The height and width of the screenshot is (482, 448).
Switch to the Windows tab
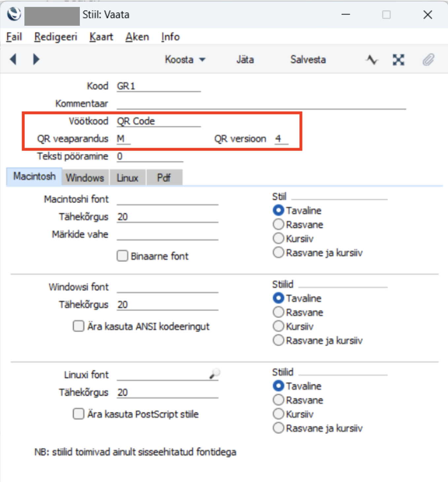point(85,178)
